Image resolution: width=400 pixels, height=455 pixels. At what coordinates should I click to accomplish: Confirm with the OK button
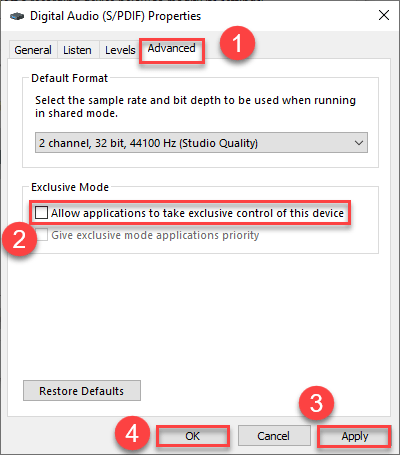click(x=193, y=436)
